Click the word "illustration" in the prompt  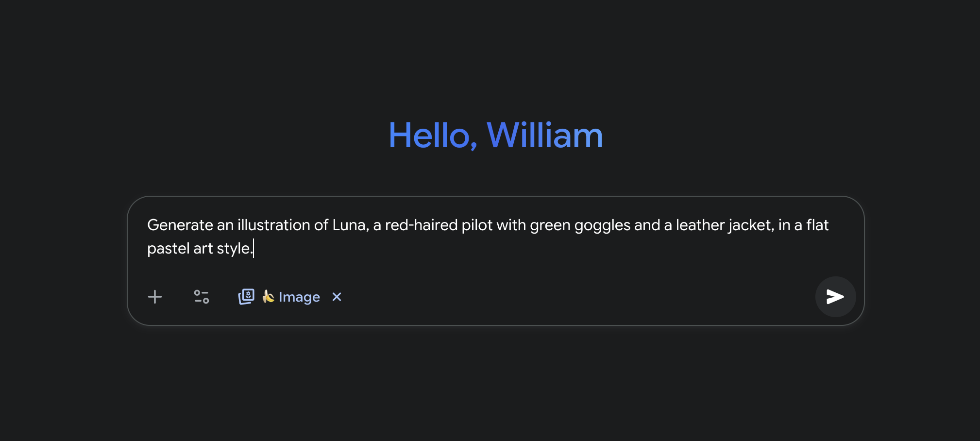[273, 225]
